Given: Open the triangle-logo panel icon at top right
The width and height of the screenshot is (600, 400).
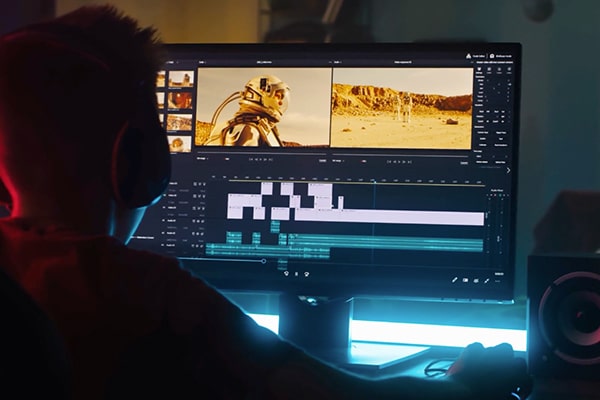Looking at the screenshot, I should click(469, 56).
